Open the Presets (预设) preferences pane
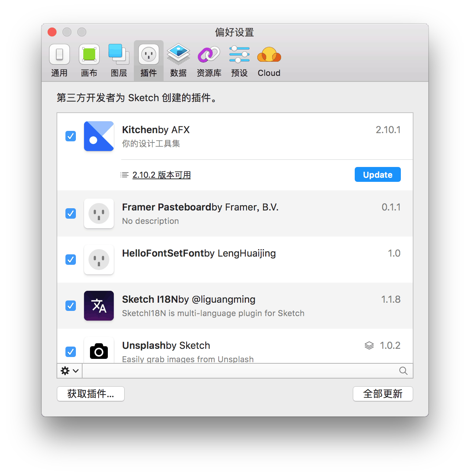 [x=239, y=60]
